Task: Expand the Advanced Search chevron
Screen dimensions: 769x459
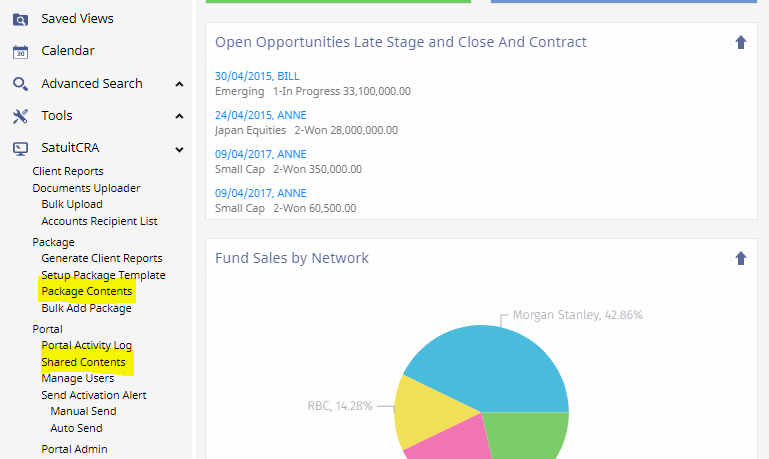Action: tap(179, 84)
